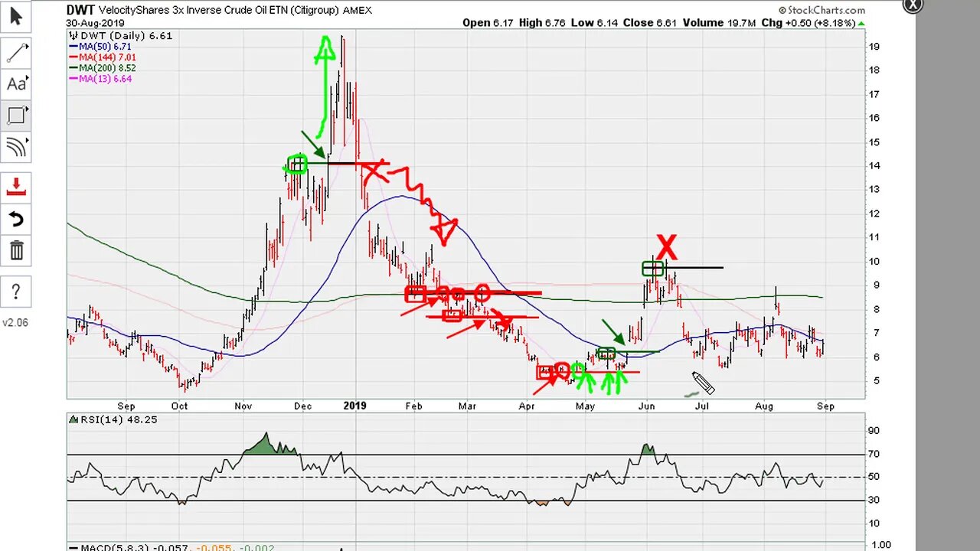
Task: Choose the trend line drawing tool
Action: (x=16, y=52)
